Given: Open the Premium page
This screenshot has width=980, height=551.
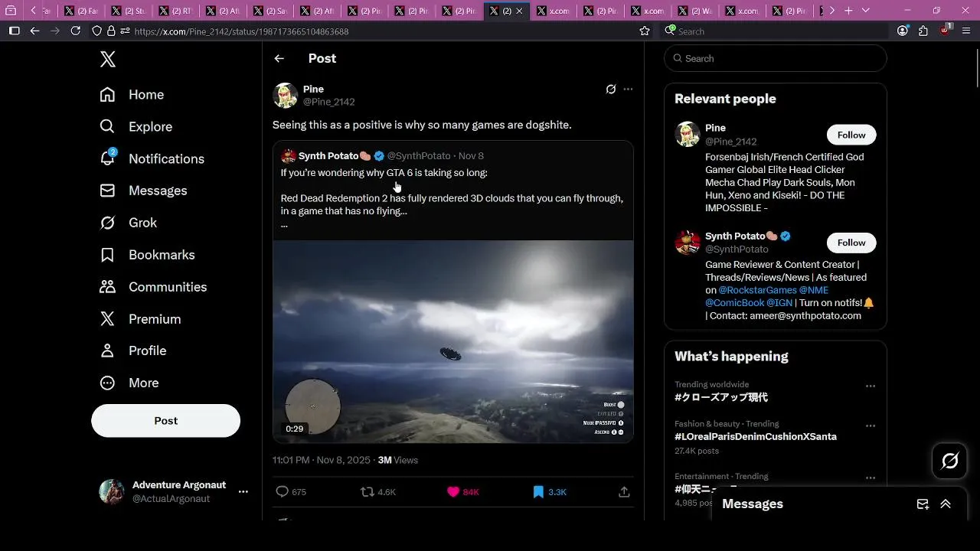Looking at the screenshot, I should 140,319.
